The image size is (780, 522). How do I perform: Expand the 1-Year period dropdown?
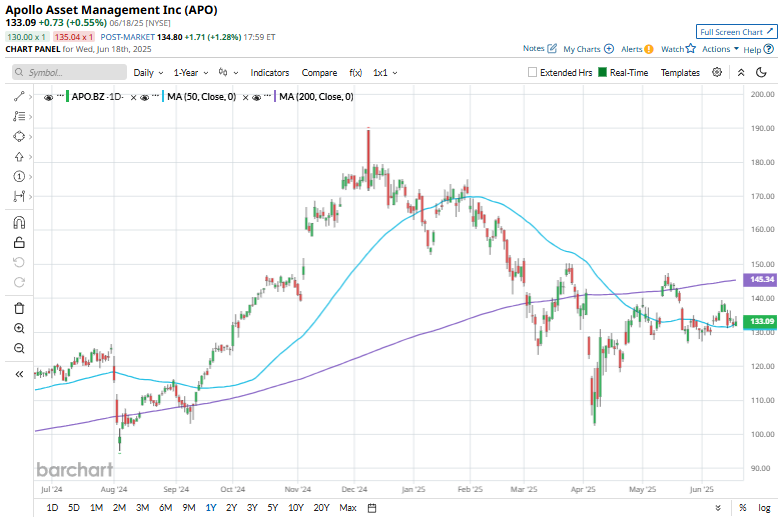click(190, 73)
